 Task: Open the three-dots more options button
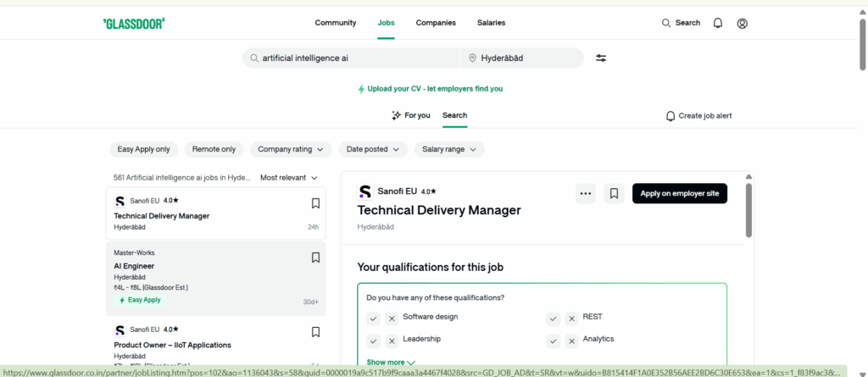tap(586, 194)
